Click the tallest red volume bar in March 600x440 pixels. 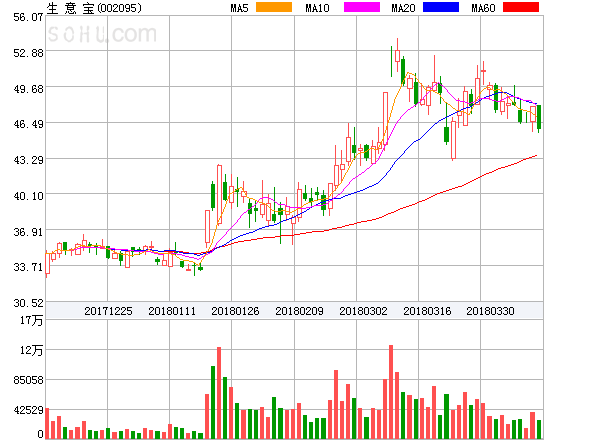coord(391,392)
